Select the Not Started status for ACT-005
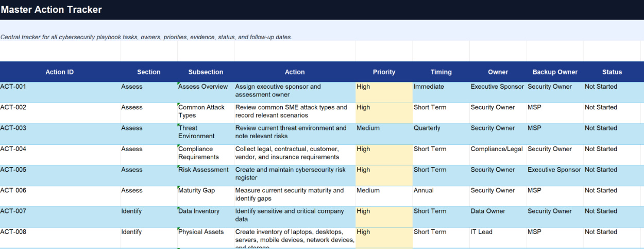Screen dimensions: 644x249 (612, 176)
